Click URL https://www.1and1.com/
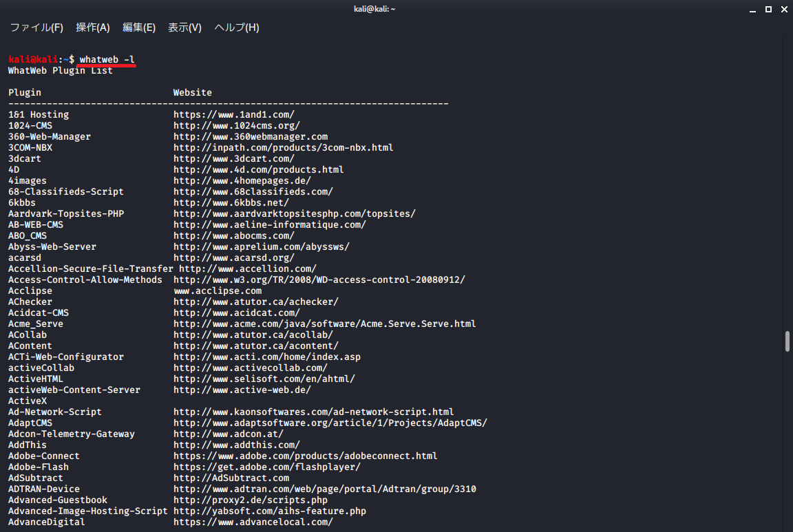The image size is (793, 532). 233,115
